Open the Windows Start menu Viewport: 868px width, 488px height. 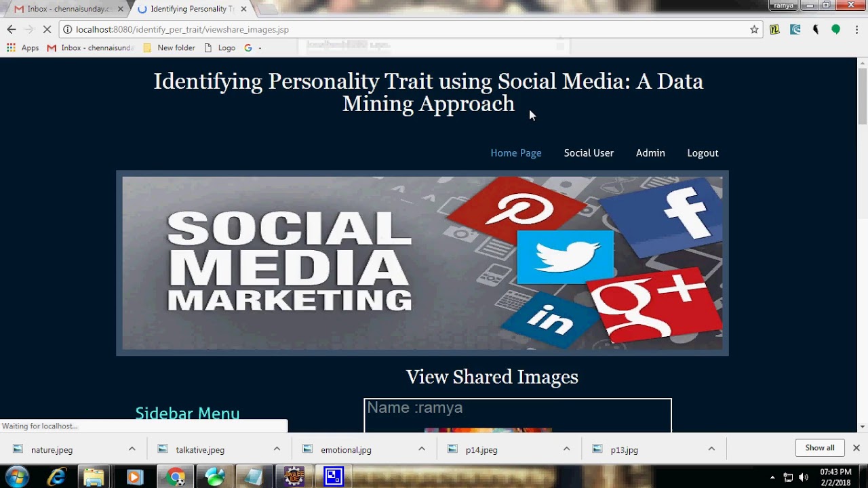[17, 477]
